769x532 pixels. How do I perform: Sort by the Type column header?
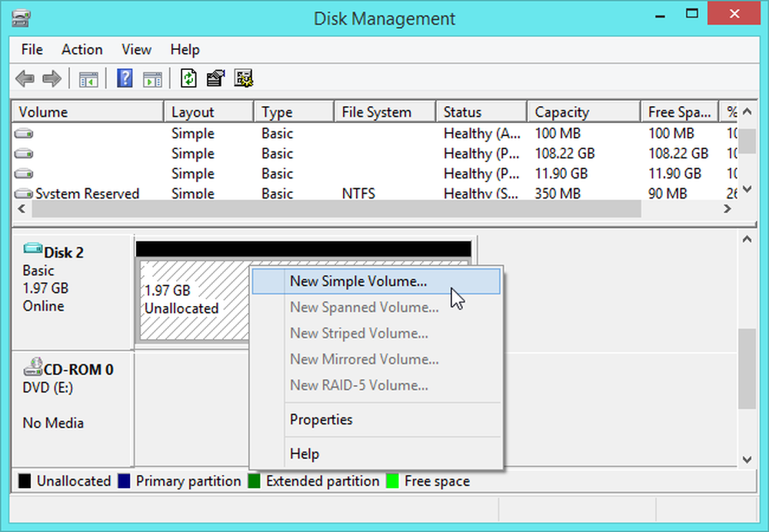tap(295, 111)
